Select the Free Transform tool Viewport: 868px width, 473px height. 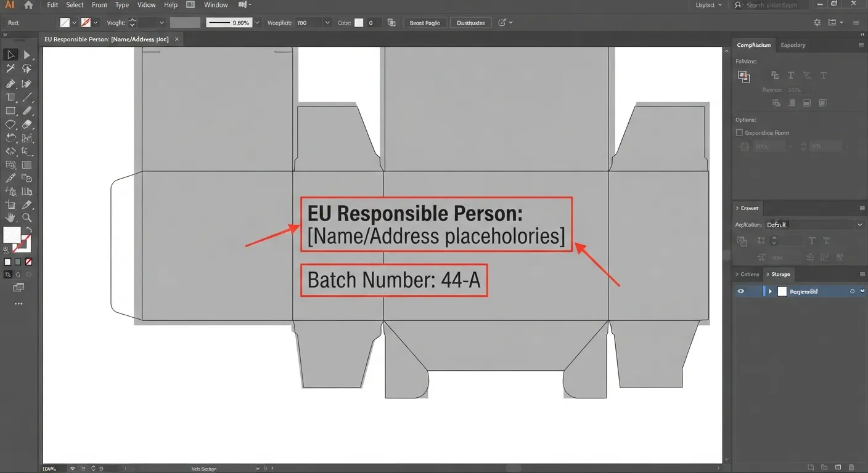[27, 138]
